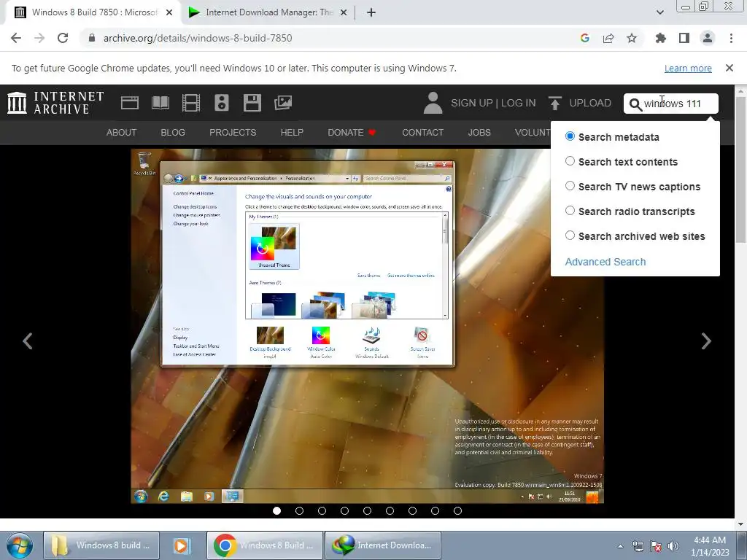Click the search magnifier icon
747x560 pixels.
[635, 104]
